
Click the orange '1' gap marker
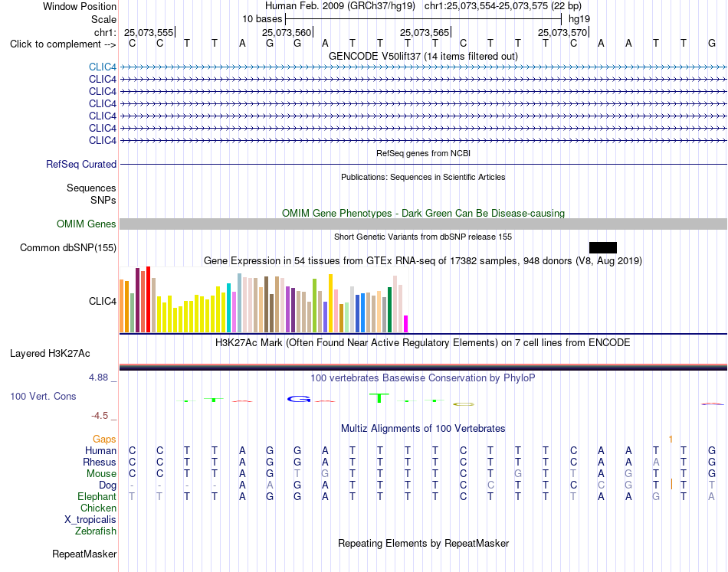pyautogui.click(x=671, y=439)
